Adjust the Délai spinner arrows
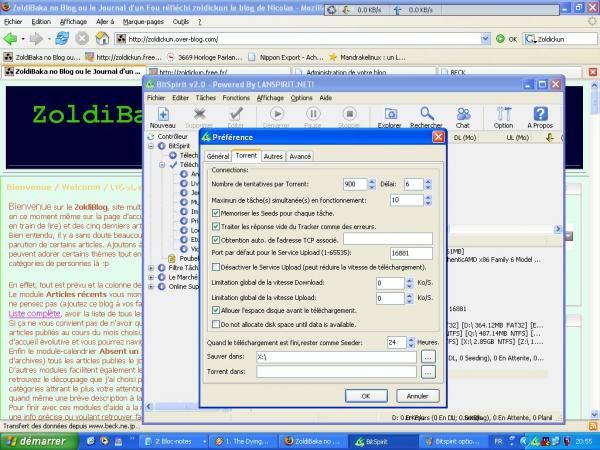Screen dimensions: 600x450 click(x=428, y=184)
